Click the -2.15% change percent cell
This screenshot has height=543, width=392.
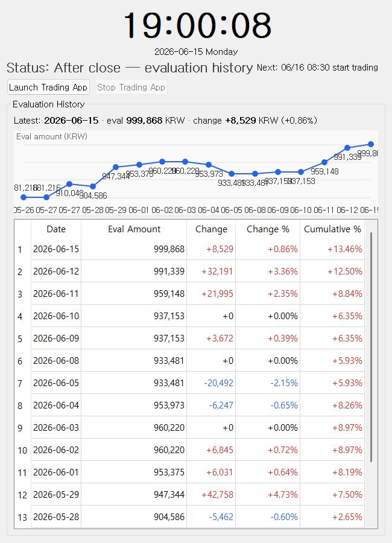[x=268, y=383]
